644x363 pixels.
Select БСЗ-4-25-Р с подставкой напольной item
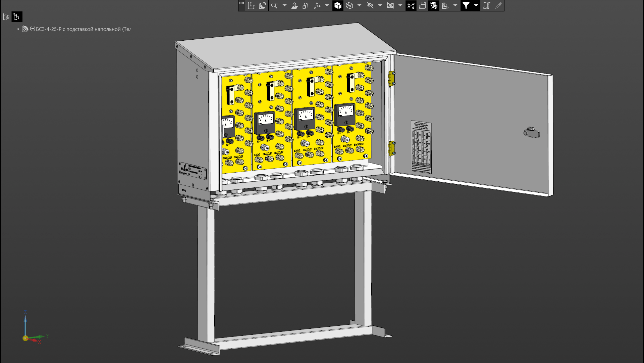pos(83,29)
